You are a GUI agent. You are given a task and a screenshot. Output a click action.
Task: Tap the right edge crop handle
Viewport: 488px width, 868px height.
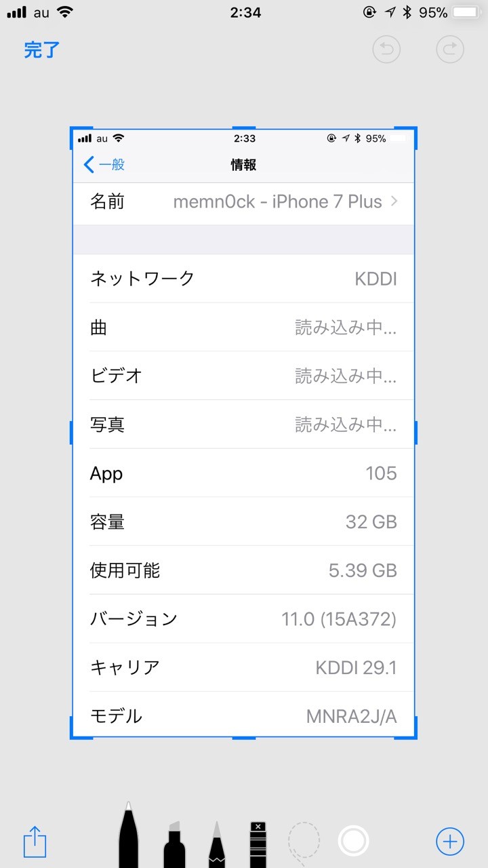pyautogui.click(x=415, y=433)
